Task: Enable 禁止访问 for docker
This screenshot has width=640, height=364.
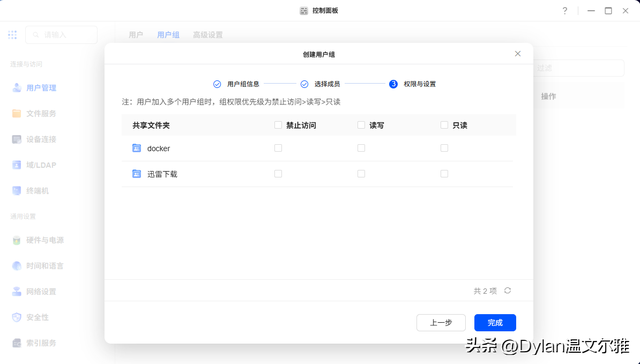Action: [278, 148]
